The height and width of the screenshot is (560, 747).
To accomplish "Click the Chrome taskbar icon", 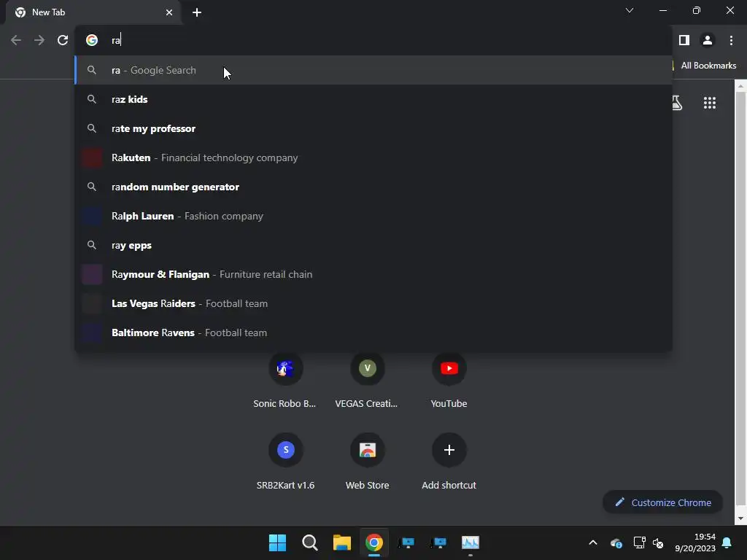I will 374,542.
